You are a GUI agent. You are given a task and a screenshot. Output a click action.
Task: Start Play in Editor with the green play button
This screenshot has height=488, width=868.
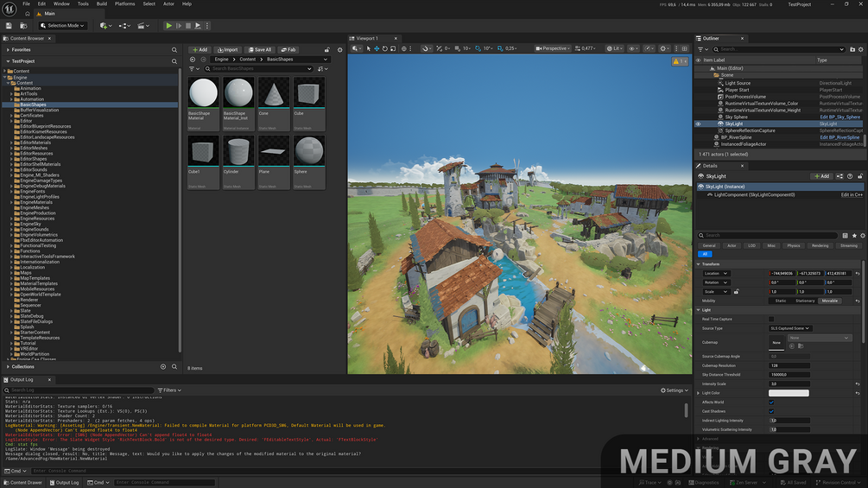click(168, 25)
